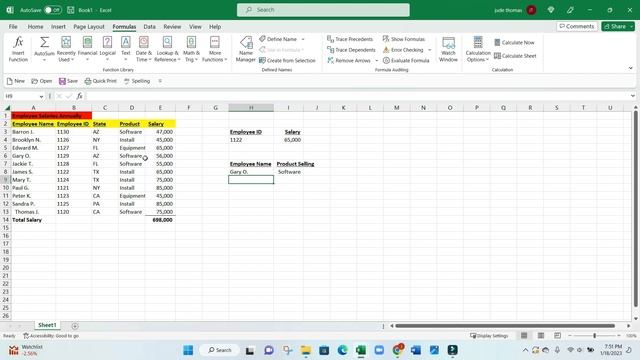Image resolution: width=640 pixels, height=360 pixels.
Task: Switch to Normal view in status bar
Action: click(524, 336)
